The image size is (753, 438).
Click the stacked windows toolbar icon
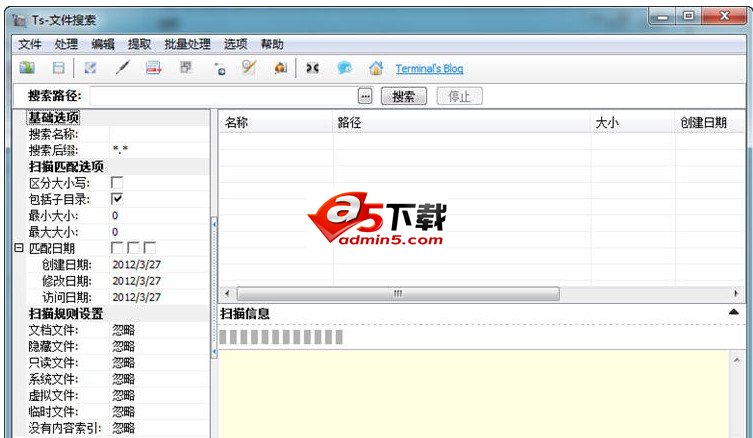click(186, 67)
